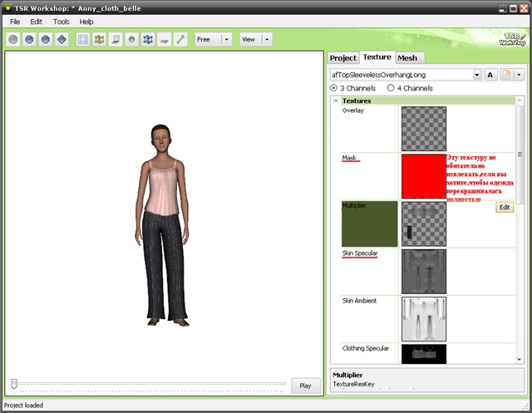This screenshot has width=532, height=413.
Task: Select the Skin Ambient texture thumbnail
Action: 424,319
